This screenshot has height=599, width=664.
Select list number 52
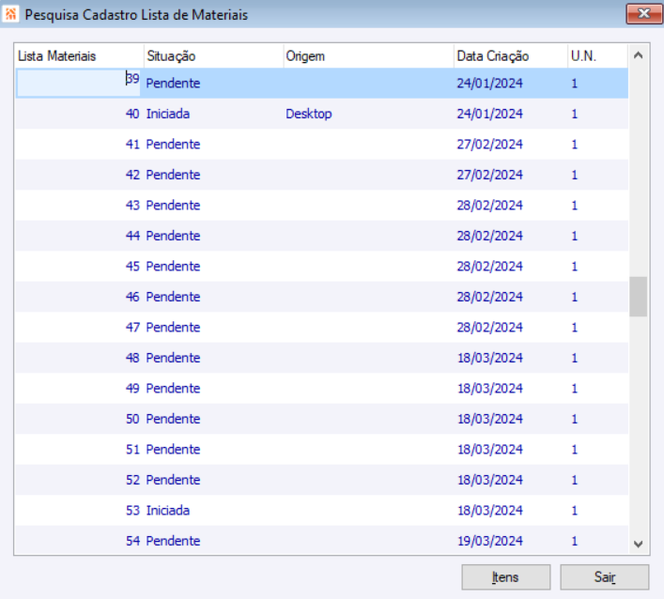(x=132, y=479)
